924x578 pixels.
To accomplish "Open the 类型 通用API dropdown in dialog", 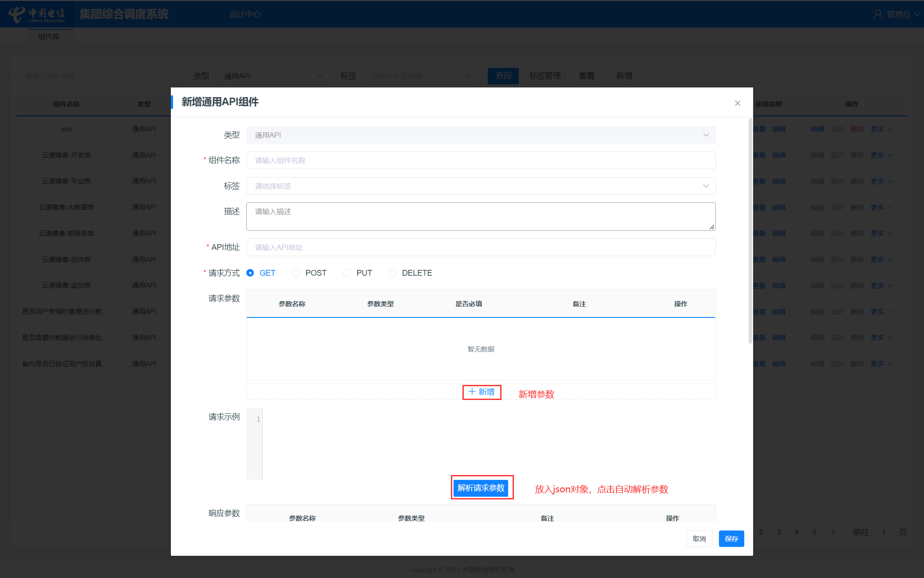I will point(481,135).
